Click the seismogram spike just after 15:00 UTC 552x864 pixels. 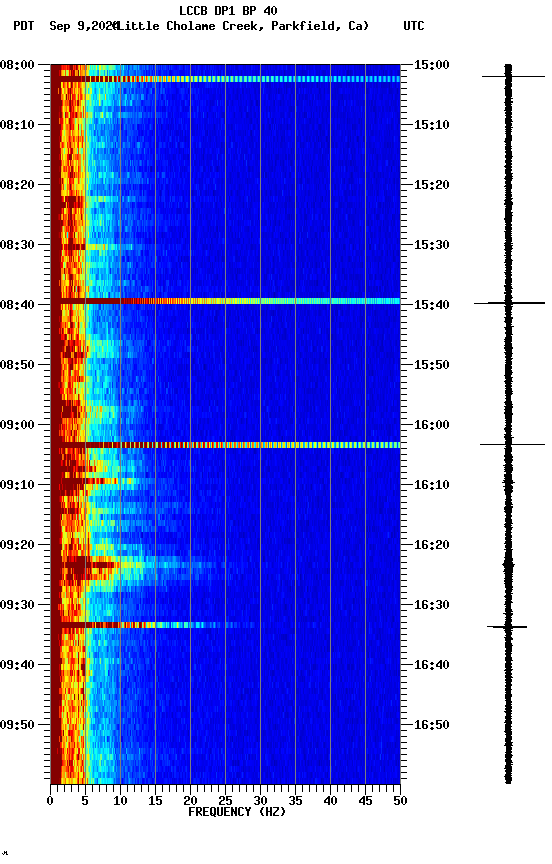tap(513, 76)
